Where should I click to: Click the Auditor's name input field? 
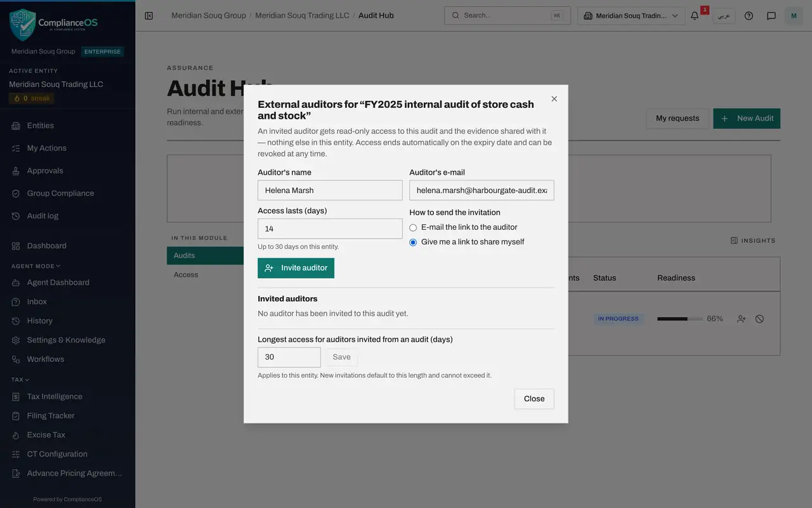click(x=330, y=190)
